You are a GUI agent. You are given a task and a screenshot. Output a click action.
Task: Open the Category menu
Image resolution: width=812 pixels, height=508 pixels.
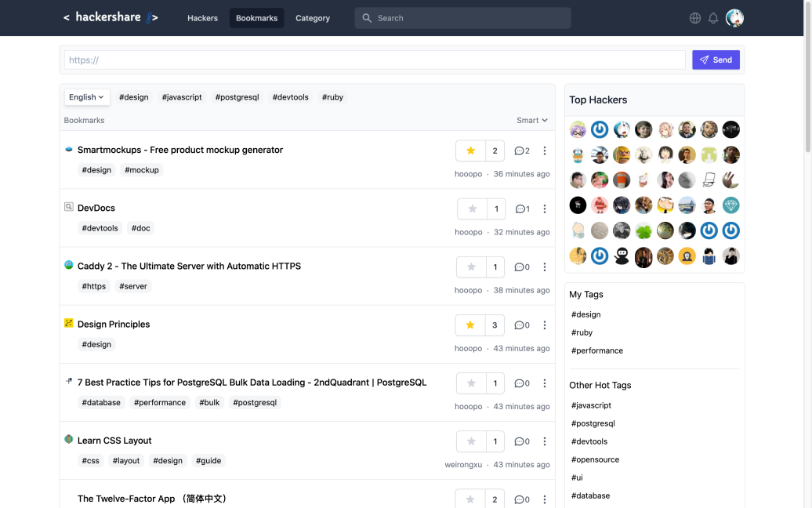(x=312, y=17)
